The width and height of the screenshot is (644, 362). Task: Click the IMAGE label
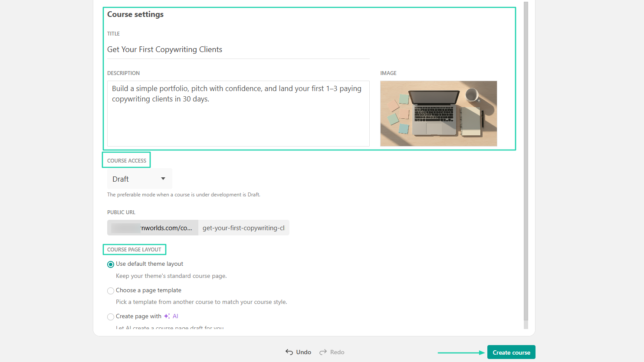388,73
